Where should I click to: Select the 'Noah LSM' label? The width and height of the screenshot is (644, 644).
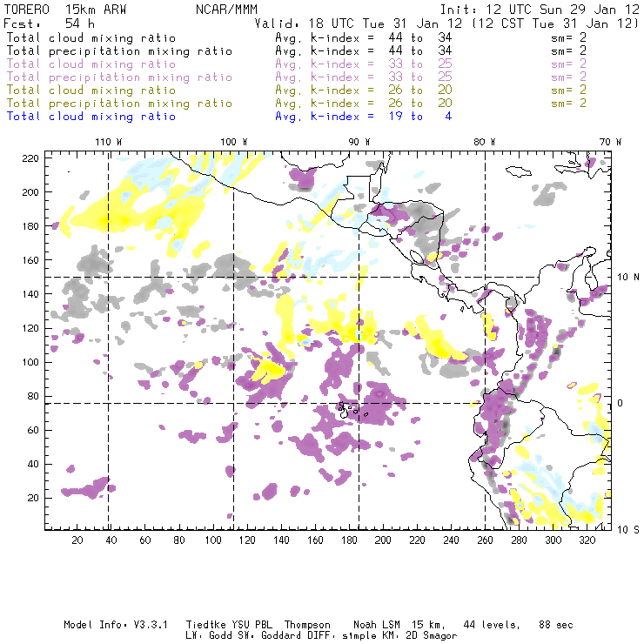click(377, 625)
